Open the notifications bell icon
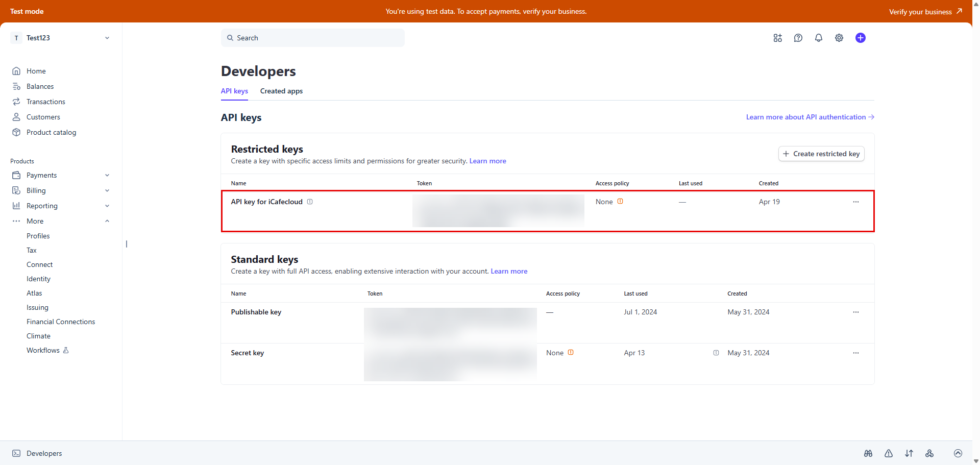The image size is (980, 465). (819, 38)
